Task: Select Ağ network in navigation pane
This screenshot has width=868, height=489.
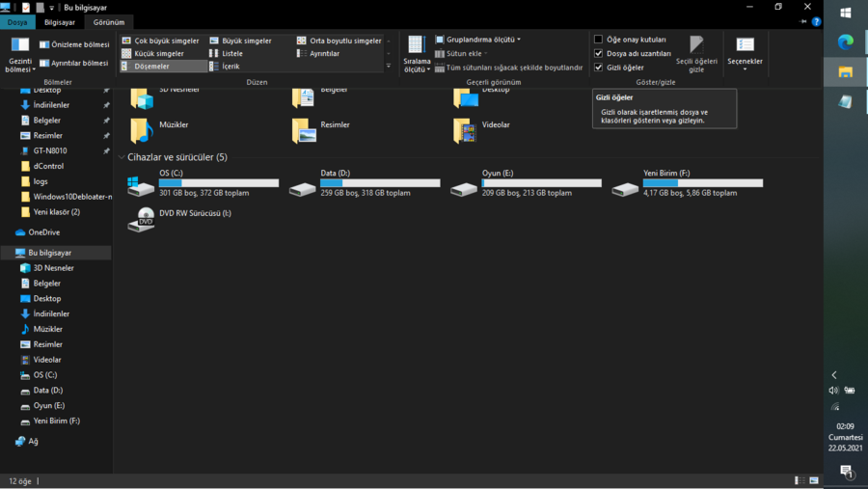Action: point(33,442)
